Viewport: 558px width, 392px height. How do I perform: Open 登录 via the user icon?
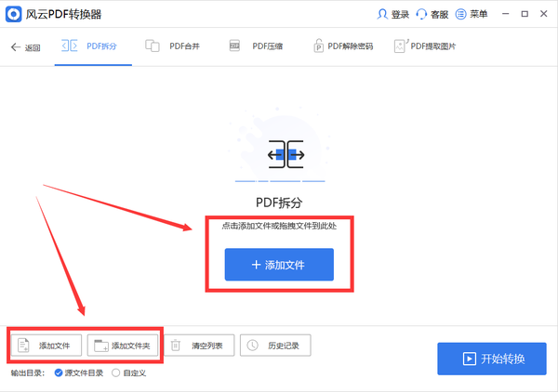pyautogui.click(x=392, y=15)
